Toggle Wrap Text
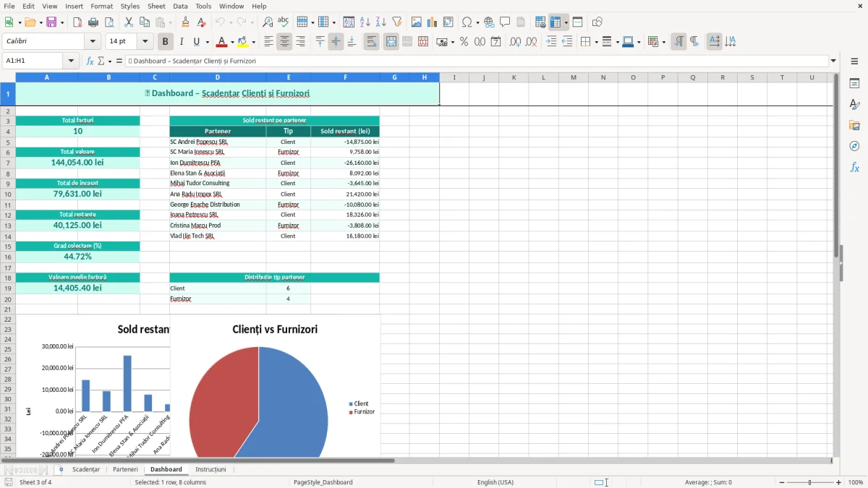868x488 pixels. (x=371, y=42)
